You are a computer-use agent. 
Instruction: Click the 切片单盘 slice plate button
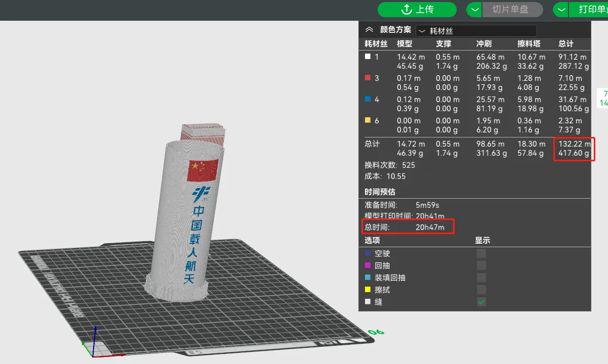pyautogui.click(x=512, y=10)
